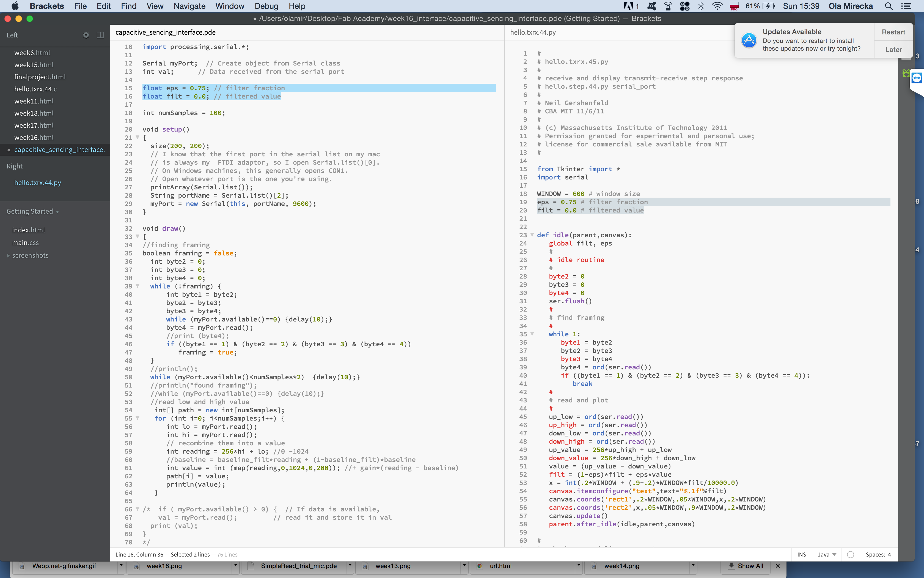Image resolution: width=924 pixels, height=578 pixels.
Task: Open week18.html in the working set
Action: click(34, 113)
